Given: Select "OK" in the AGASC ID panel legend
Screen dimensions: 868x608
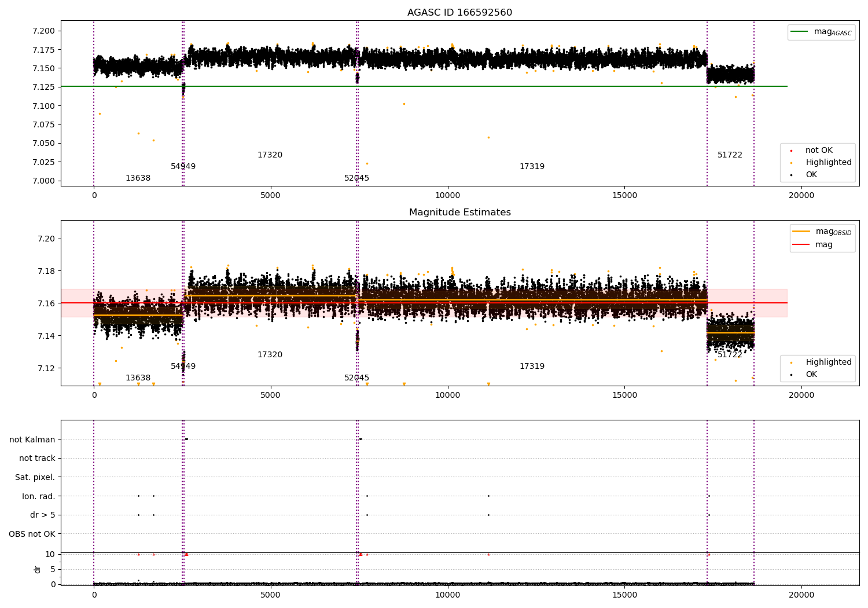Looking at the screenshot, I should point(811,175).
